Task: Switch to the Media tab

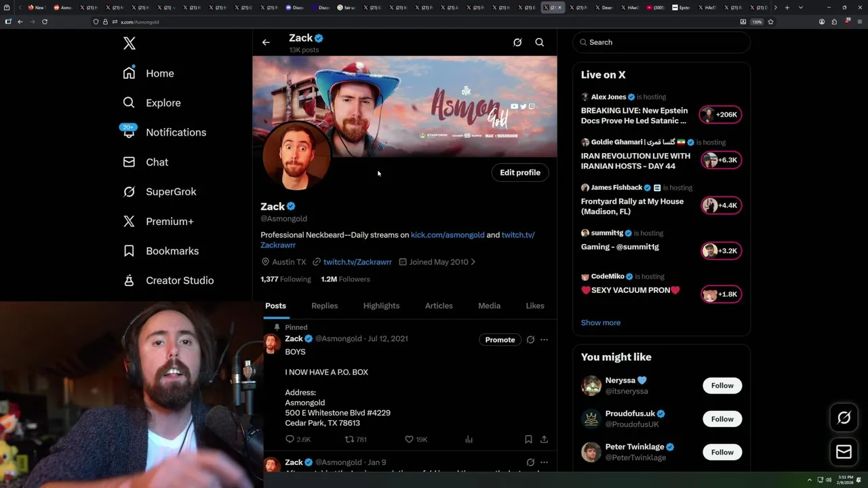Action: pos(489,306)
